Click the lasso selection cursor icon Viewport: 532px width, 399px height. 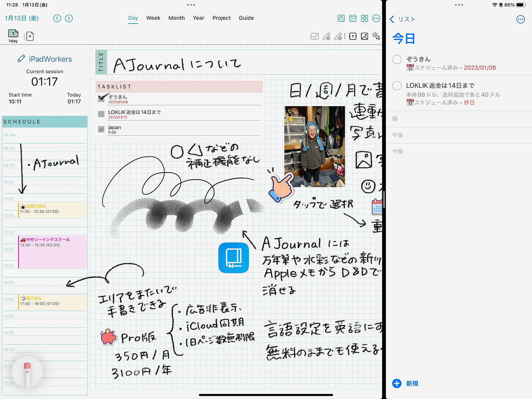(x=376, y=36)
